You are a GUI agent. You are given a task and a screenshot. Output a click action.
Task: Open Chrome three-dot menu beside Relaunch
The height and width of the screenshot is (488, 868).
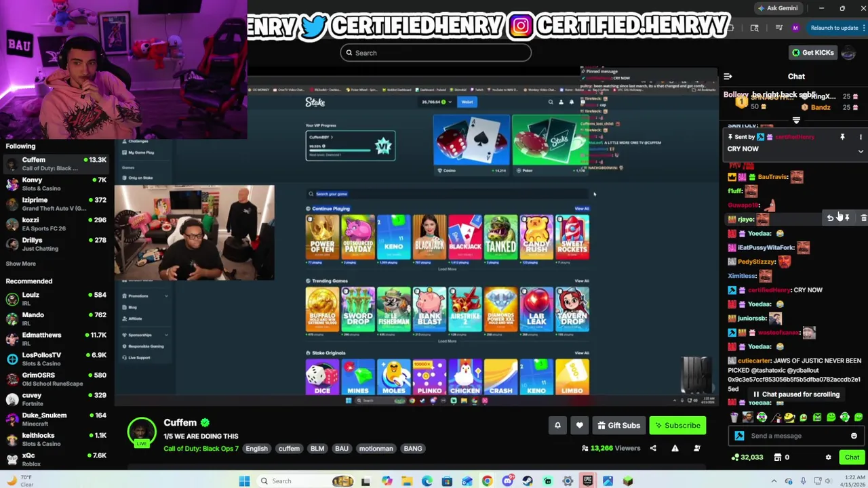(864, 28)
